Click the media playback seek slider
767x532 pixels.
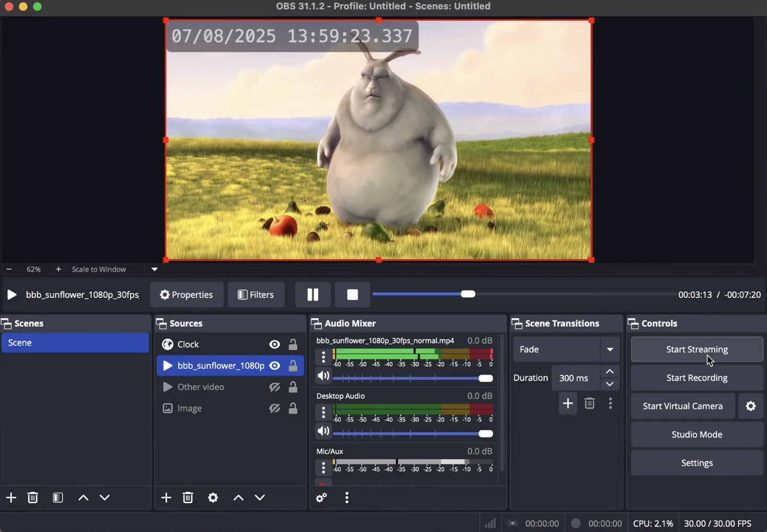click(522, 295)
